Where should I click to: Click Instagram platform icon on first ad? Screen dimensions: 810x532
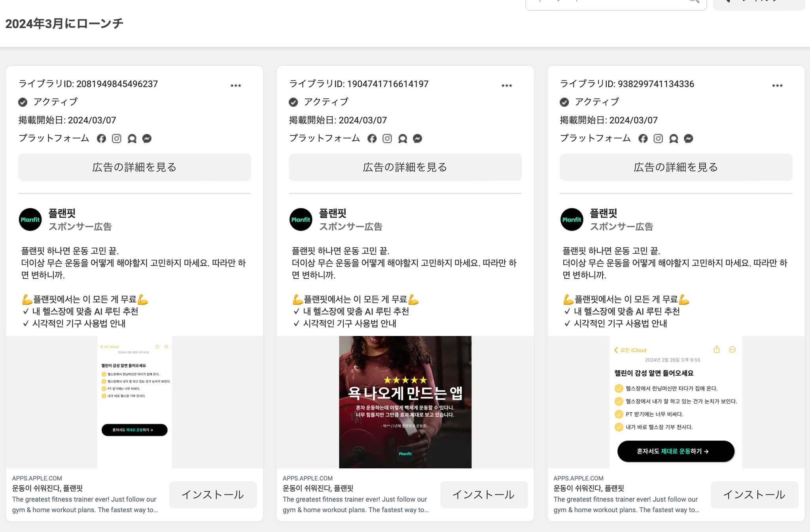pyautogui.click(x=117, y=139)
